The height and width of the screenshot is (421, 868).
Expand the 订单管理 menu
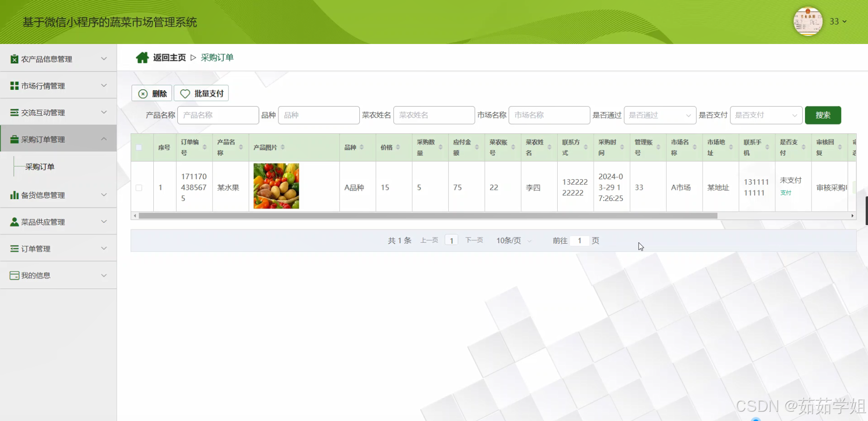tap(104, 249)
